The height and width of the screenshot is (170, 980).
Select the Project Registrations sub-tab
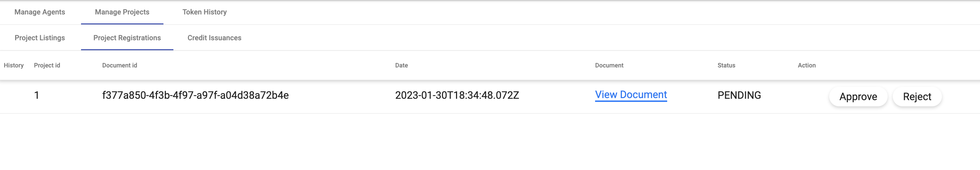(x=127, y=38)
